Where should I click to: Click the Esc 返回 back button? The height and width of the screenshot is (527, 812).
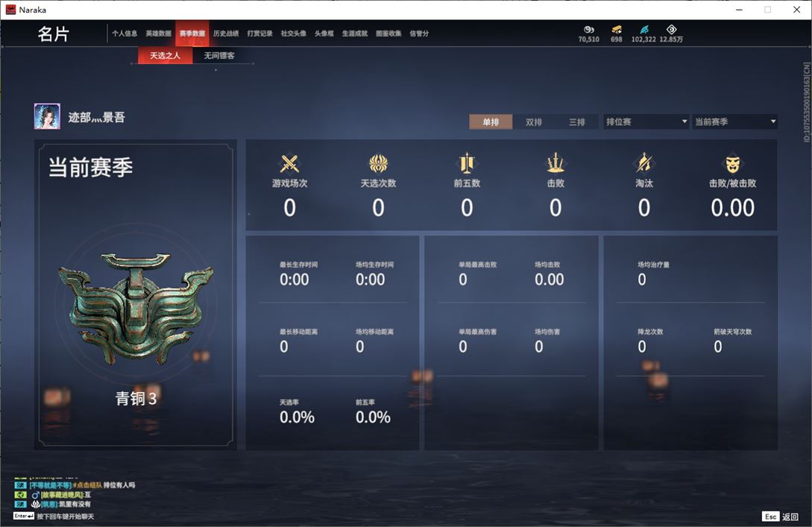[x=781, y=517]
